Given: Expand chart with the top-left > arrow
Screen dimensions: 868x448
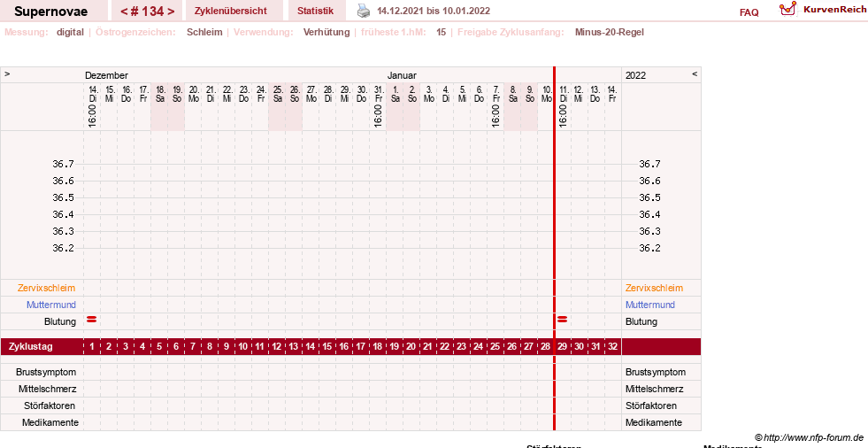Looking at the screenshot, I should (7, 73).
